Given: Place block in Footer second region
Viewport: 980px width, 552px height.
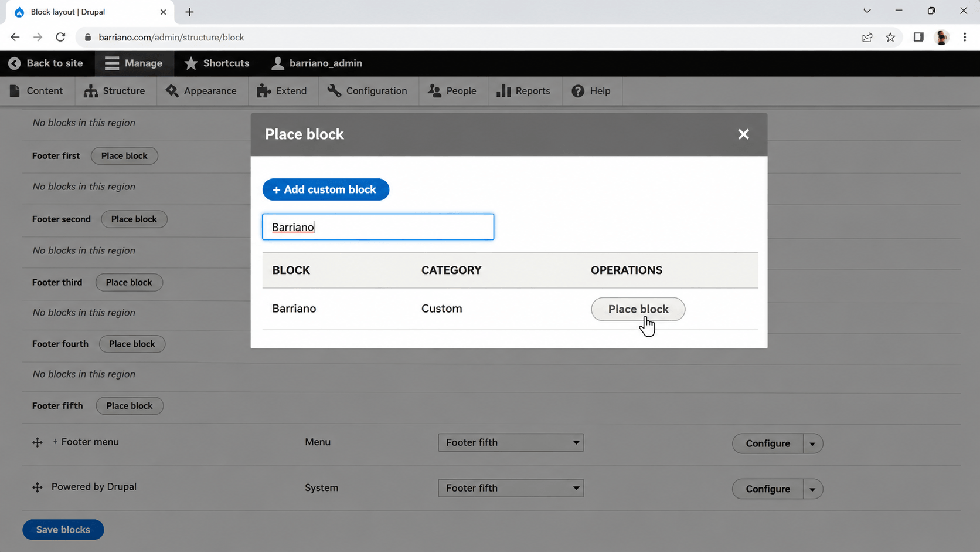Looking at the screenshot, I should point(134,219).
